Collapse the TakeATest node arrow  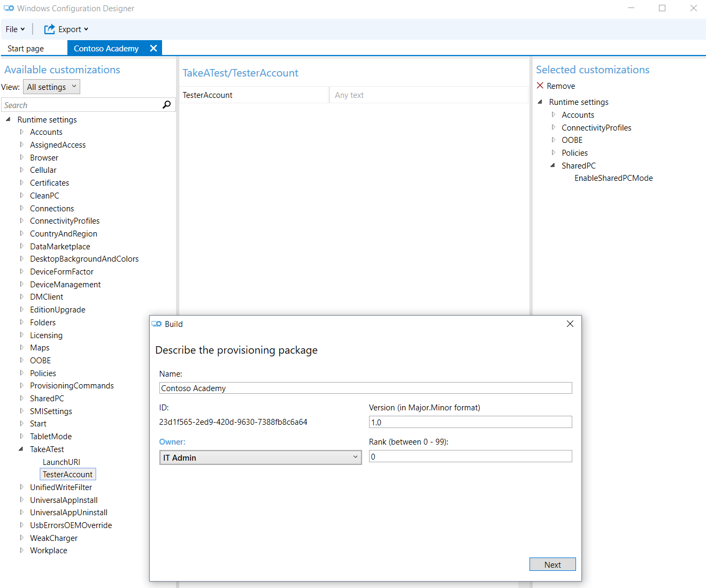(21, 449)
